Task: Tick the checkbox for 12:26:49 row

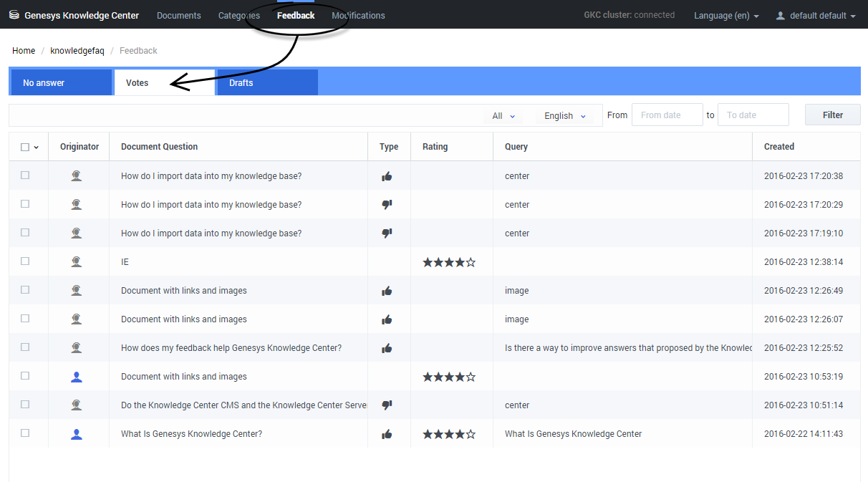Action: (25, 290)
